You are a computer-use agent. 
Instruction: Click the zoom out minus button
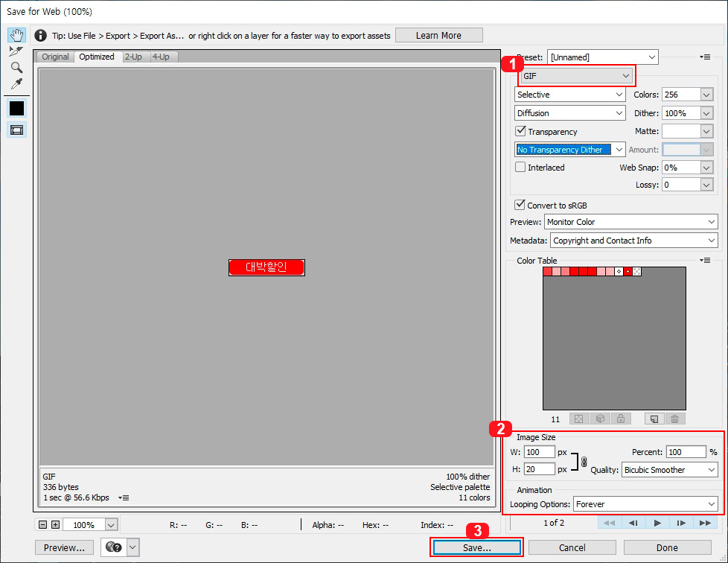[x=42, y=524]
